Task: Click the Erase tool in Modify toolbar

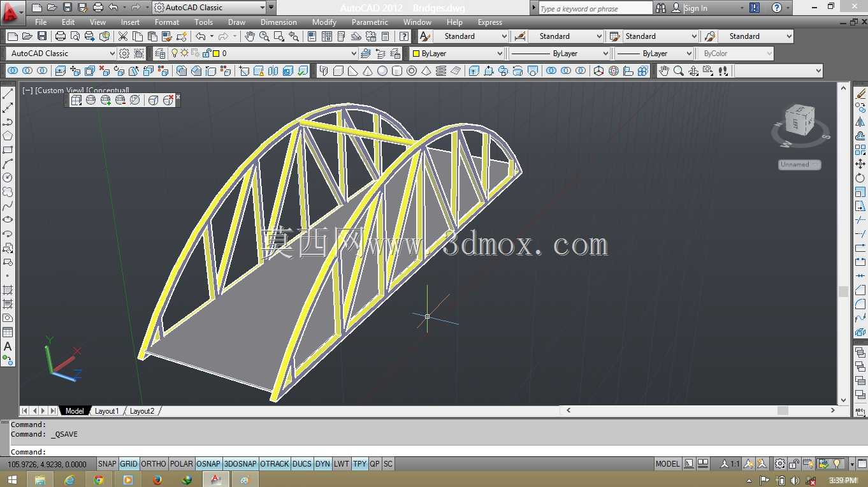Action: click(x=860, y=94)
